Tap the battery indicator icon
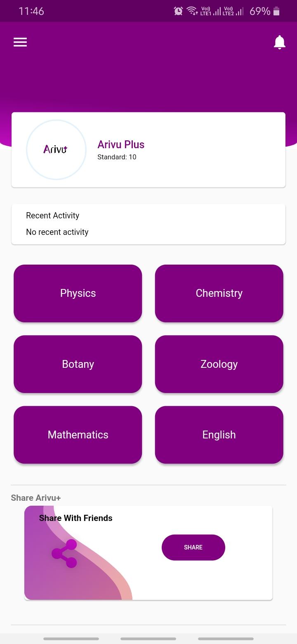This screenshot has width=297, height=644. coord(276,11)
